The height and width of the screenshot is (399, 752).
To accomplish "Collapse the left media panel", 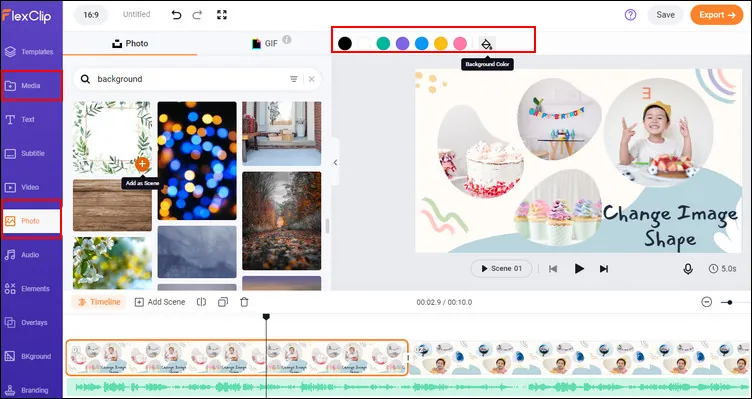I will 335,163.
